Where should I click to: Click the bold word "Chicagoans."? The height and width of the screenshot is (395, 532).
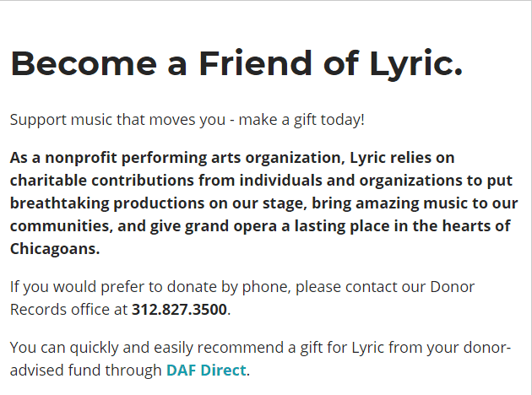(55, 249)
